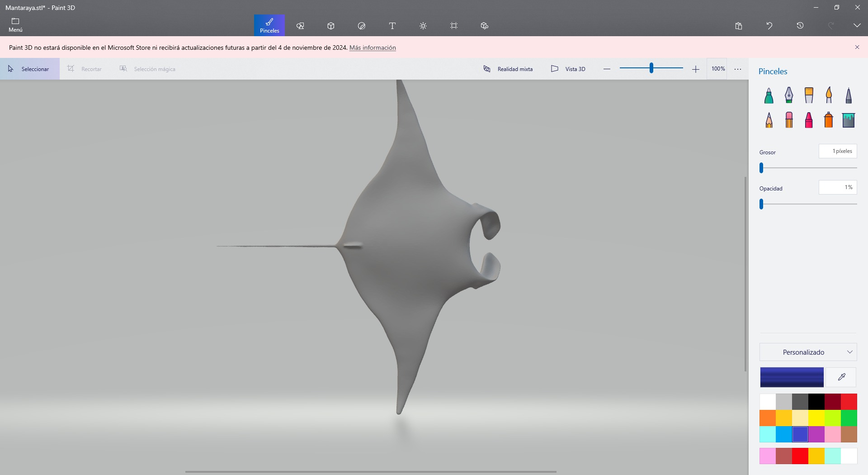The height and width of the screenshot is (475, 868).
Task: Open the Menú folder button
Action: pos(15,25)
